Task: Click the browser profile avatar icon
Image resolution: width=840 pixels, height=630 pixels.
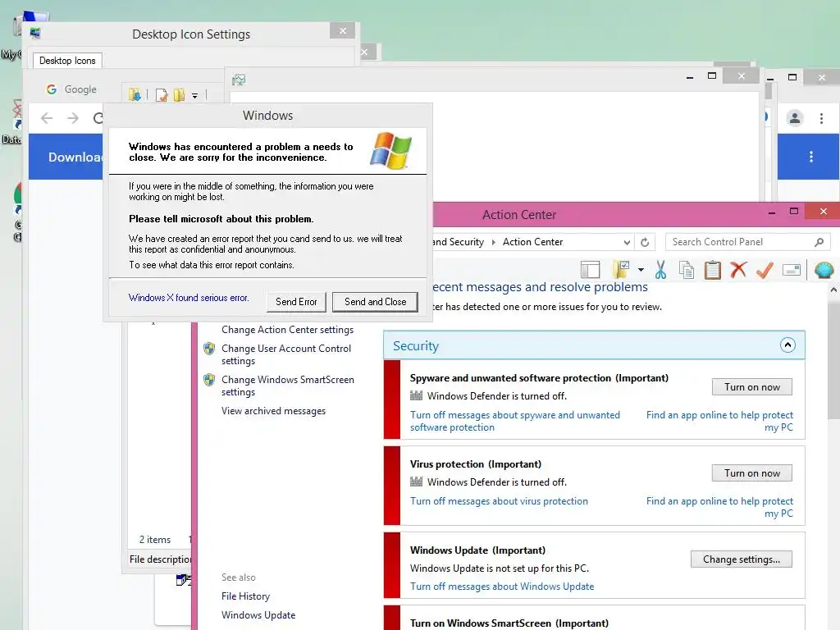Action: click(x=794, y=118)
